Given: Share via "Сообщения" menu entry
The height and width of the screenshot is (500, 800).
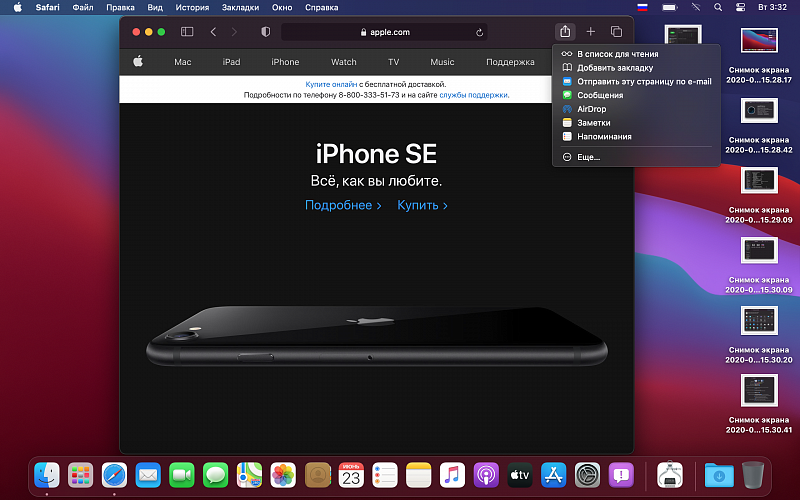Looking at the screenshot, I should pyautogui.click(x=636, y=95).
